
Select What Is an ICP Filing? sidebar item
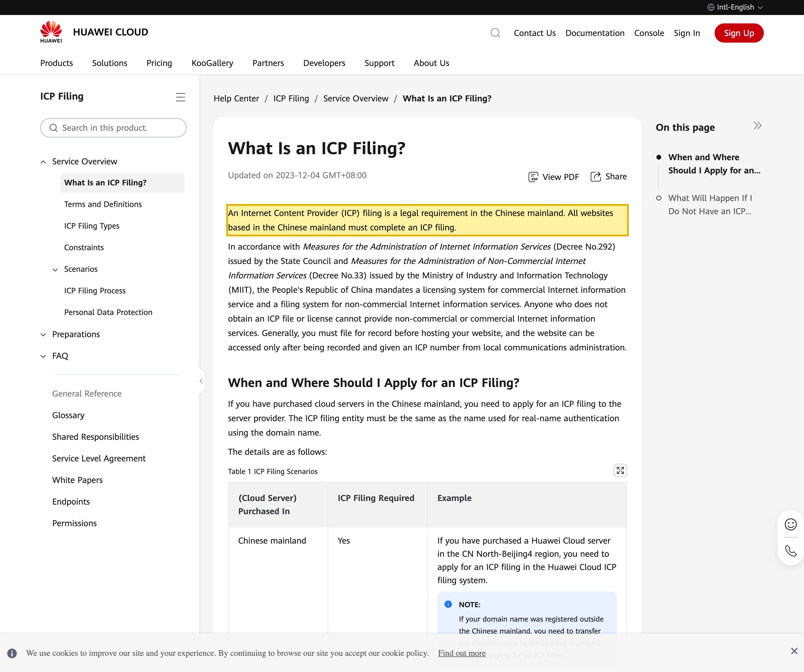click(x=122, y=183)
